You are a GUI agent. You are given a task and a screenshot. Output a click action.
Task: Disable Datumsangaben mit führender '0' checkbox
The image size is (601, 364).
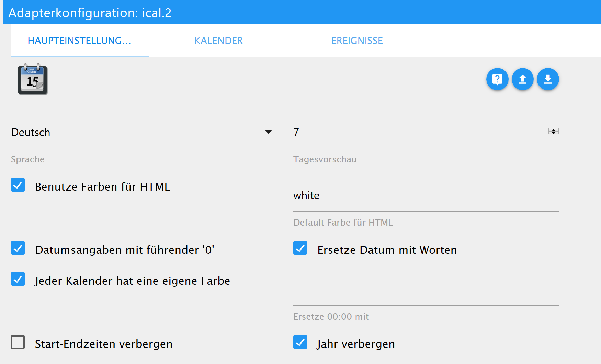(18, 248)
